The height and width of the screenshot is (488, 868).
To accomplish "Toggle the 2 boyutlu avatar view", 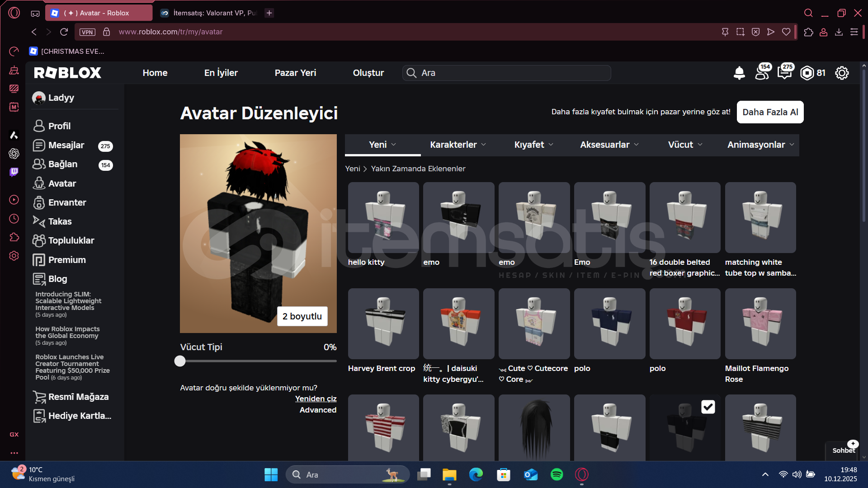I will point(302,316).
